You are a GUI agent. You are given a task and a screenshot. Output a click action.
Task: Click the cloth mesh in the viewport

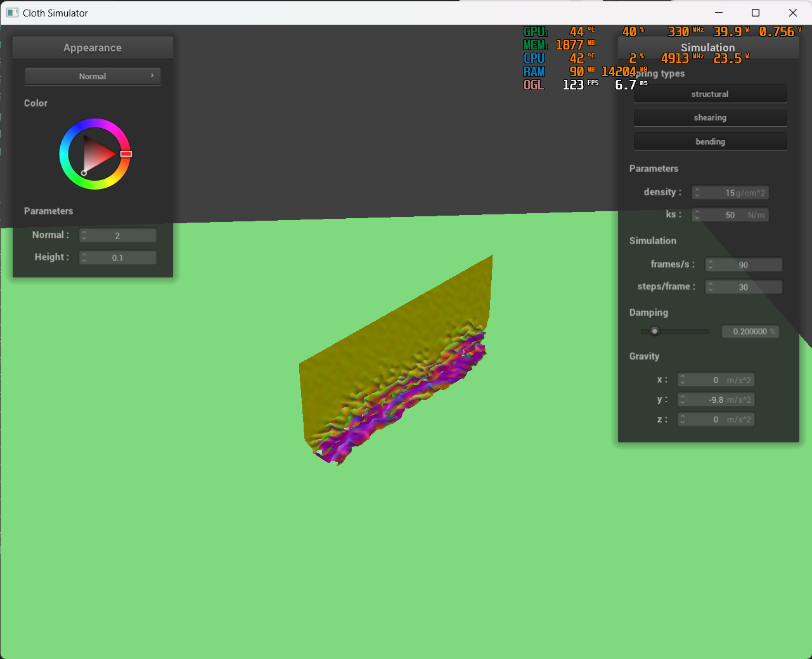pos(396,362)
